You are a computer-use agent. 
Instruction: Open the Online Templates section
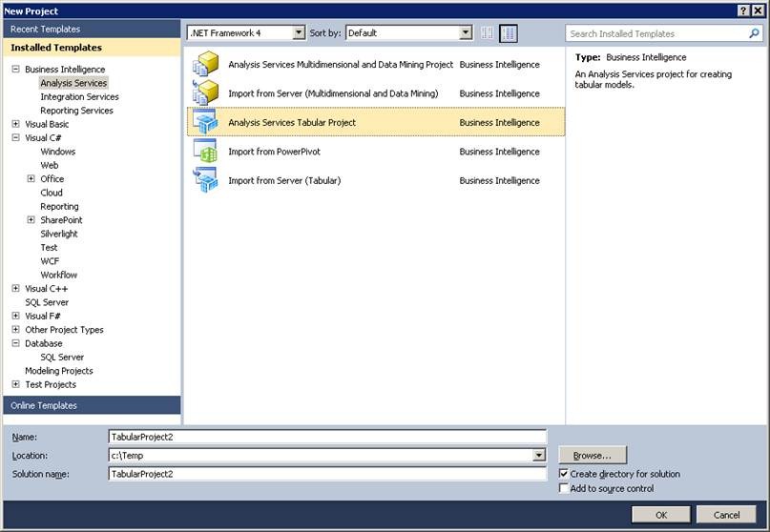pos(92,405)
